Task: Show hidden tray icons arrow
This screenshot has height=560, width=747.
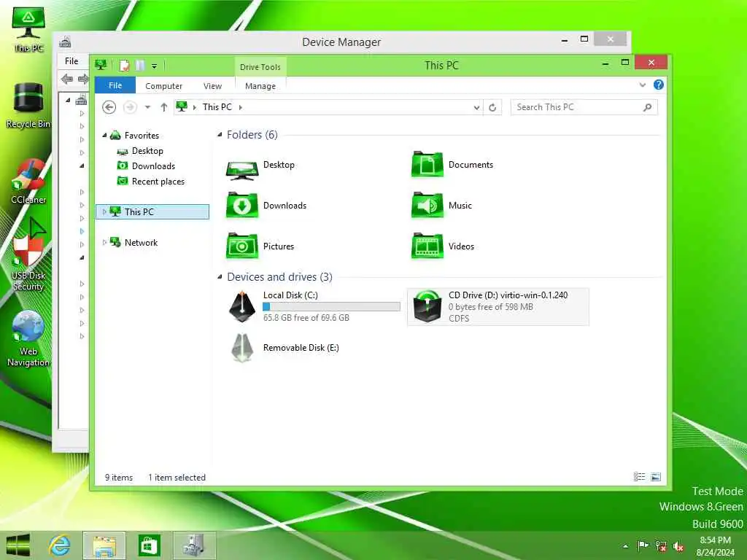Action: [625, 546]
